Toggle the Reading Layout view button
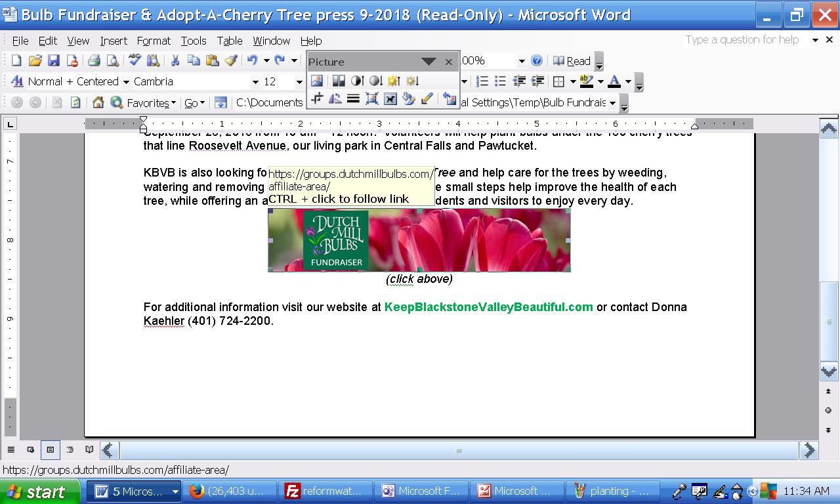The image size is (840, 504). click(89, 450)
